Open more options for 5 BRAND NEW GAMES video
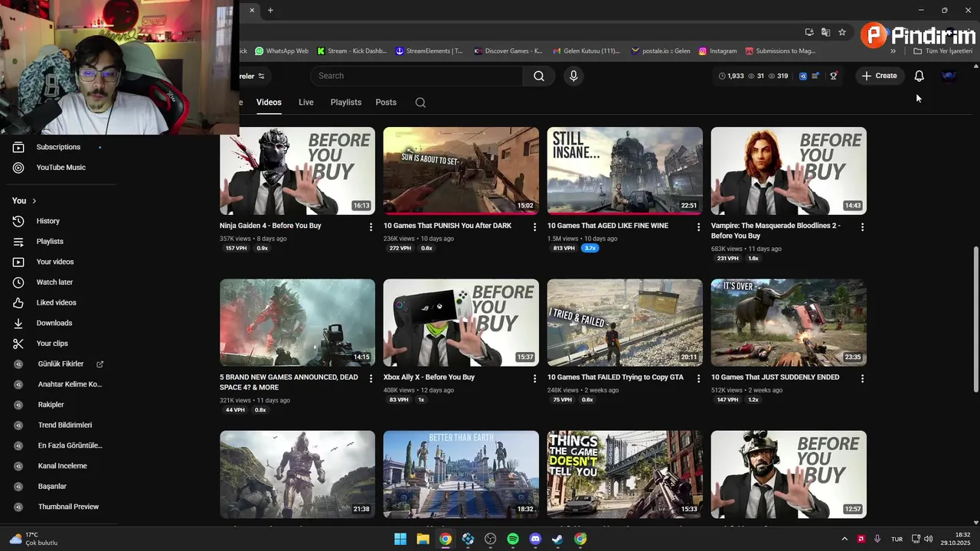Image resolution: width=980 pixels, height=551 pixels. (371, 379)
